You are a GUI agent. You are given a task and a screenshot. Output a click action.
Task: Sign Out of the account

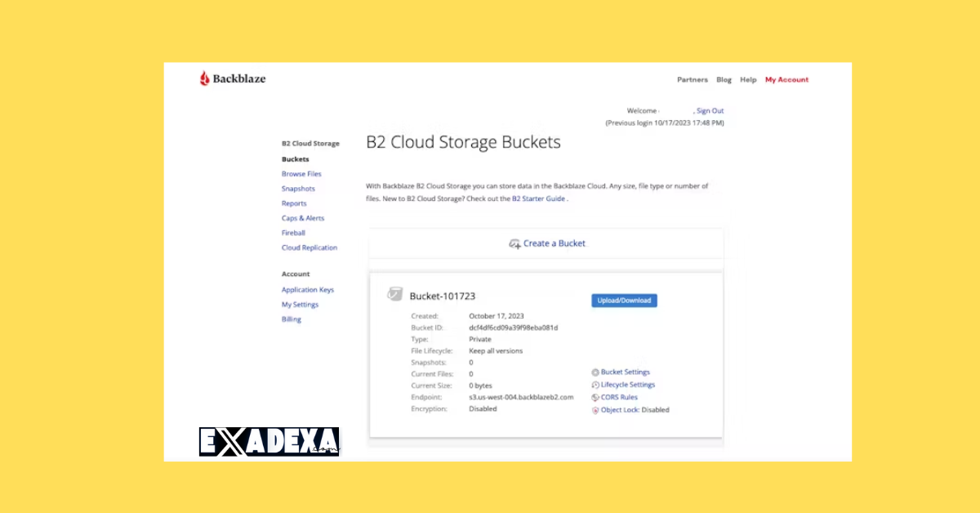point(710,110)
